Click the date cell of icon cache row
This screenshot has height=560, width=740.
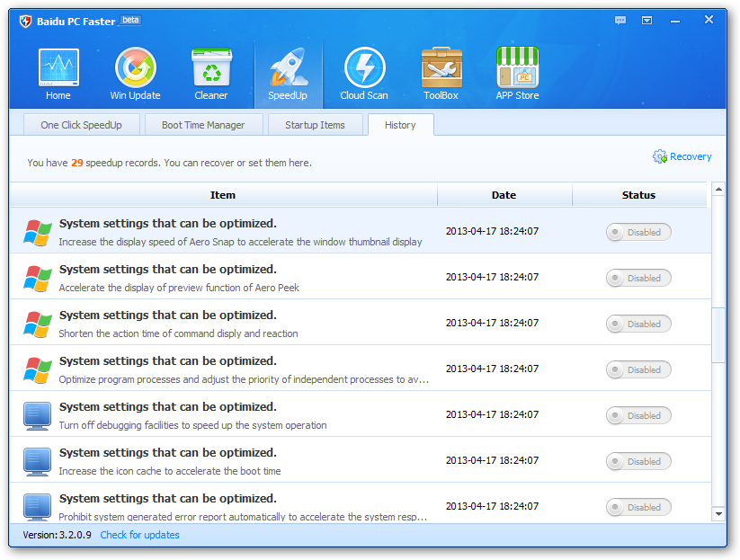pos(492,460)
